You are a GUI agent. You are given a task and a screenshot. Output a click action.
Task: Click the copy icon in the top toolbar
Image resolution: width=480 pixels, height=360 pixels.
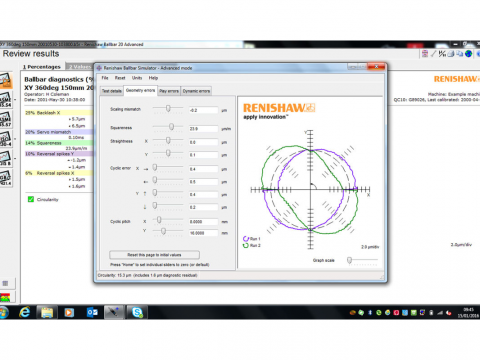coord(459,54)
